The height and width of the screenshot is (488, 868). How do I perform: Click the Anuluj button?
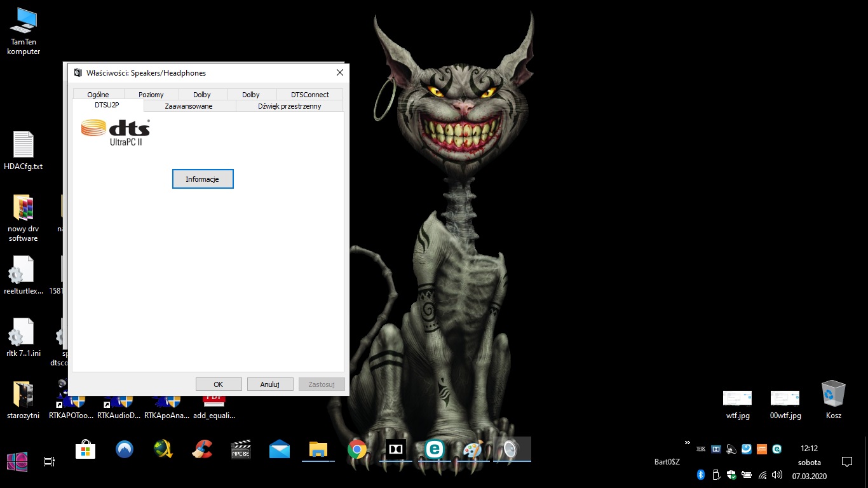pos(270,384)
